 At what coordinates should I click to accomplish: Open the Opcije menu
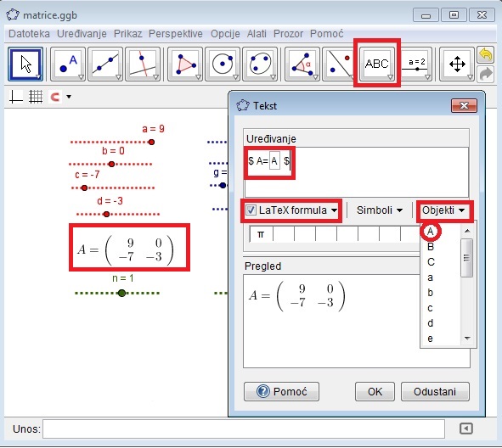pyautogui.click(x=225, y=34)
